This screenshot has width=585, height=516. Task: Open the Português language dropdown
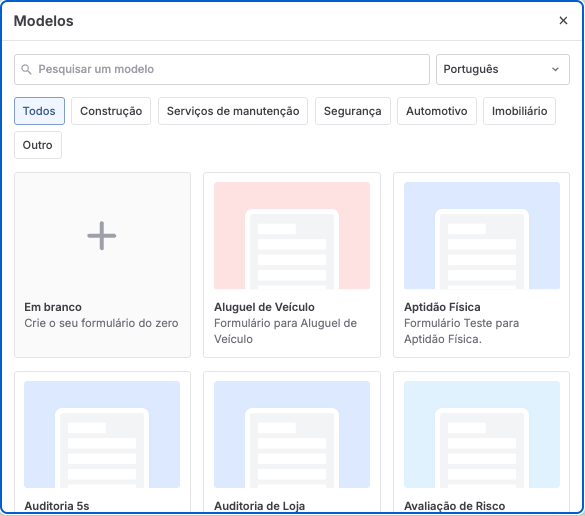pos(503,69)
